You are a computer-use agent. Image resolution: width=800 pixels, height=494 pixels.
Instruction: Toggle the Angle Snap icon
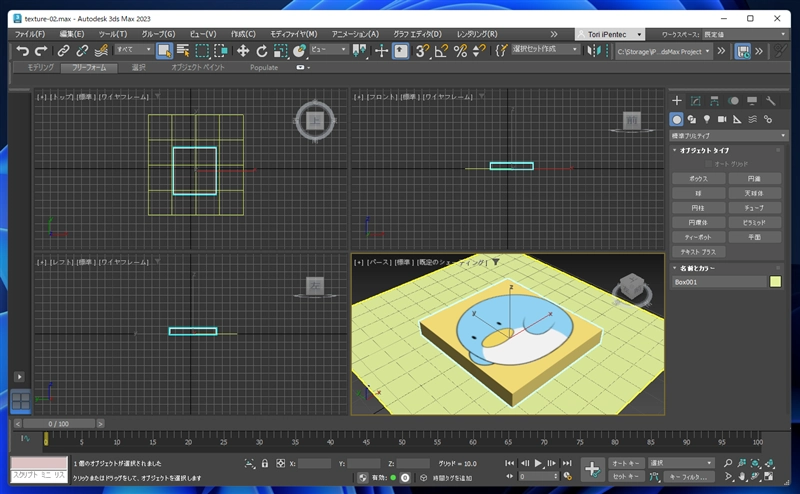click(x=441, y=51)
